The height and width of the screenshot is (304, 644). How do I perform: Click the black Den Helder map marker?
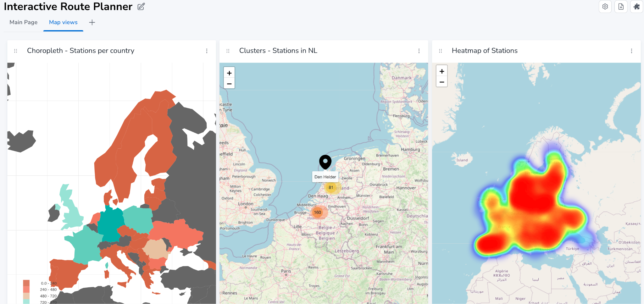[325, 162]
